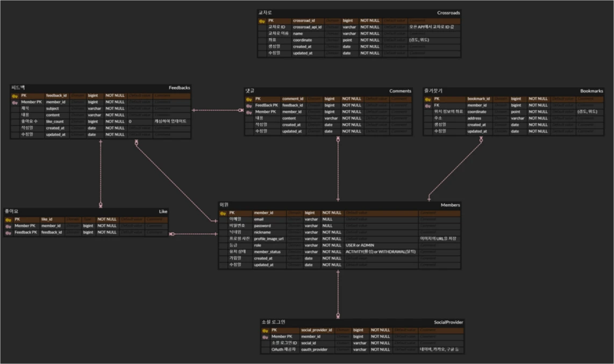Select the Feedbacks table header

[x=179, y=88]
